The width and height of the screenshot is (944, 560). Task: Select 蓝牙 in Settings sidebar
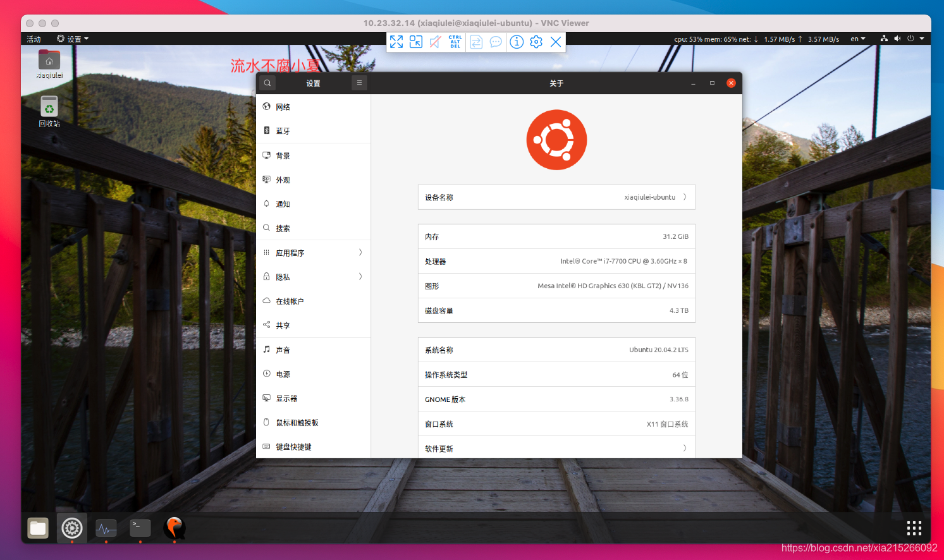click(x=313, y=131)
